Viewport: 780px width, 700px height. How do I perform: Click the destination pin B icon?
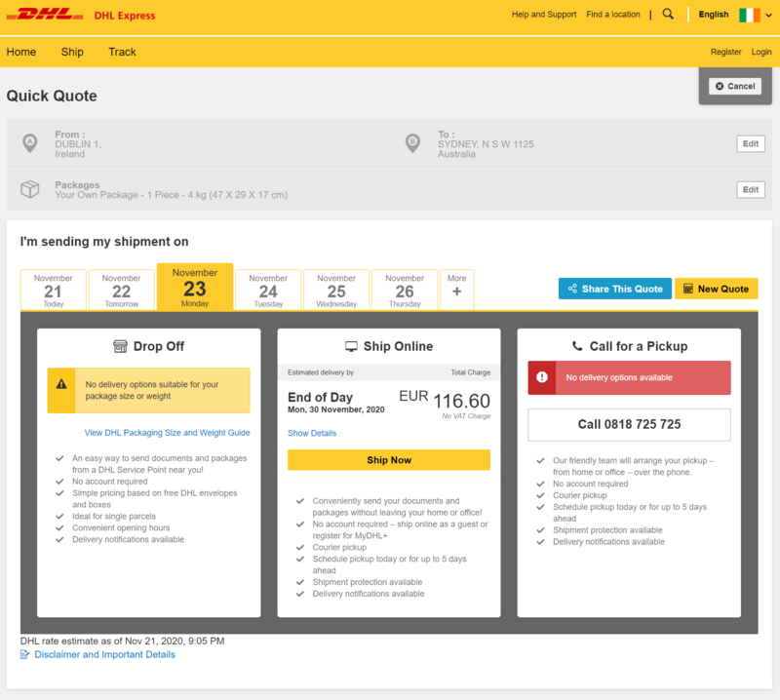coord(412,143)
